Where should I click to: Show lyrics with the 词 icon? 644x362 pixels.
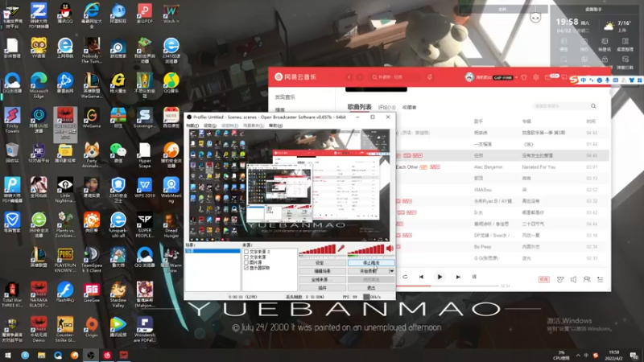[x=474, y=277]
